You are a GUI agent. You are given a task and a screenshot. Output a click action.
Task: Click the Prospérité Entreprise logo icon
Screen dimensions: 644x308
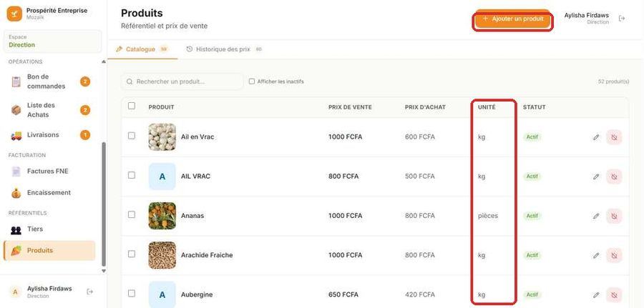coord(14,14)
